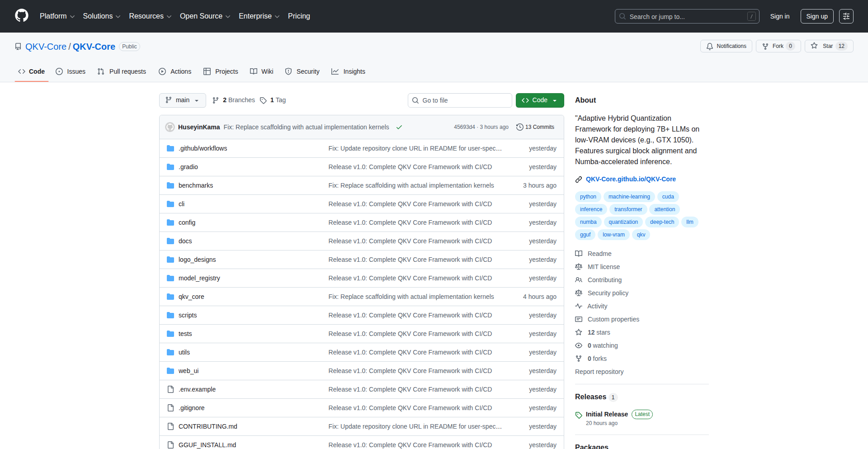Switch to the Issues tab

click(x=71, y=71)
